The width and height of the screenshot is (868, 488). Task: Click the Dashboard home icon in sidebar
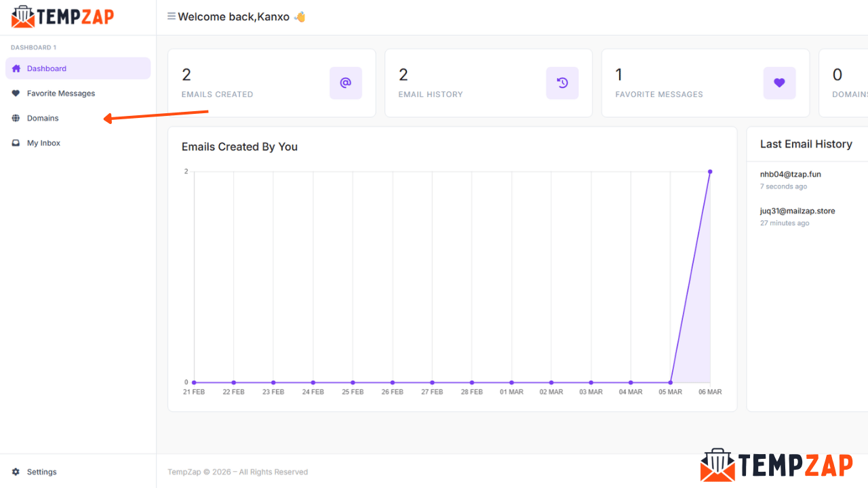[16, 68]
